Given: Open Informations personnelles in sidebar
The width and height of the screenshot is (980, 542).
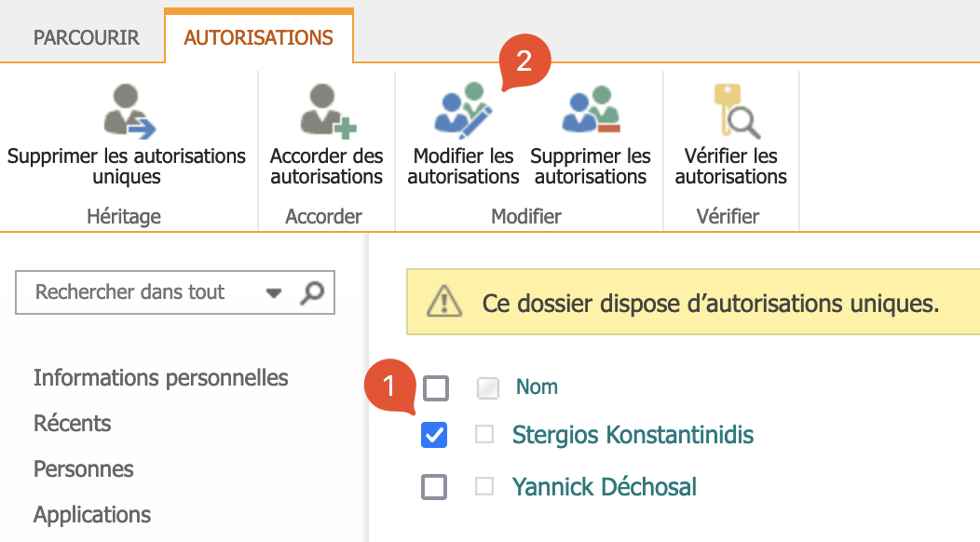Looking at the screenshot, I should [x=161, y=378].
